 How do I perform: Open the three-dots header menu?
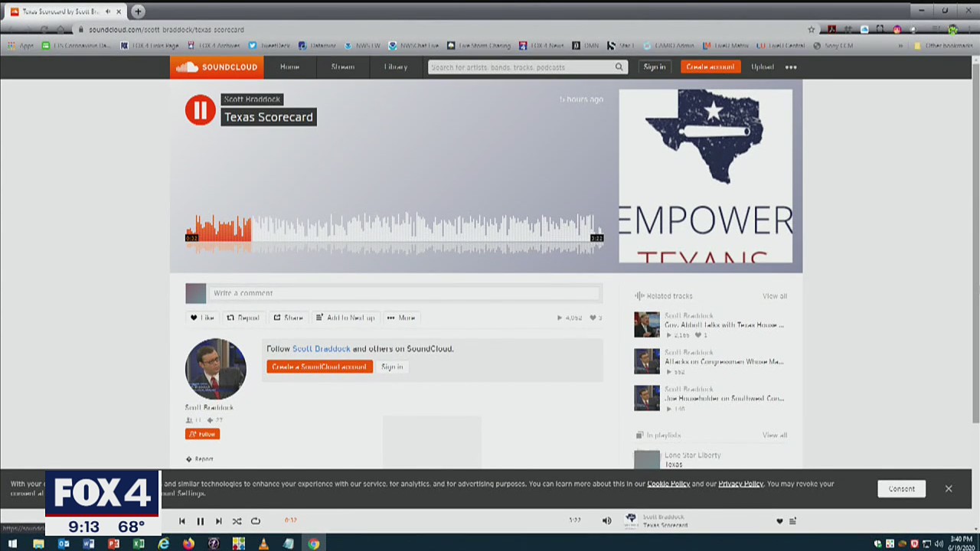pos(791,67)
